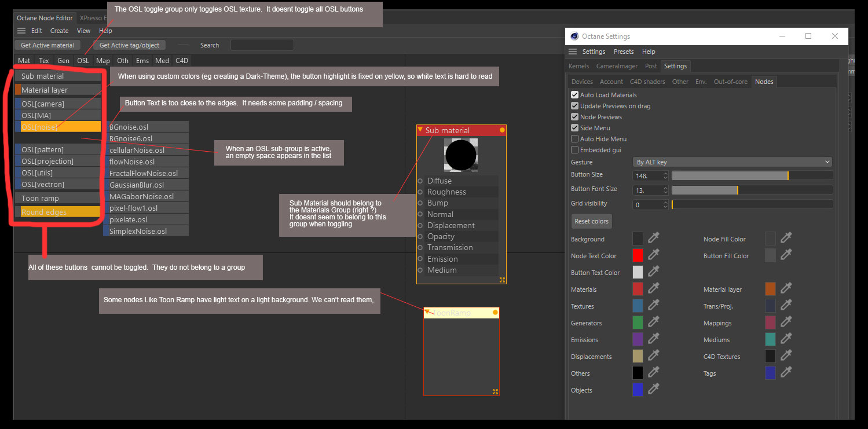Click the ToonRamp node resize icon
The height and width of the screenshot is (429, 868).
pos(495,391)
